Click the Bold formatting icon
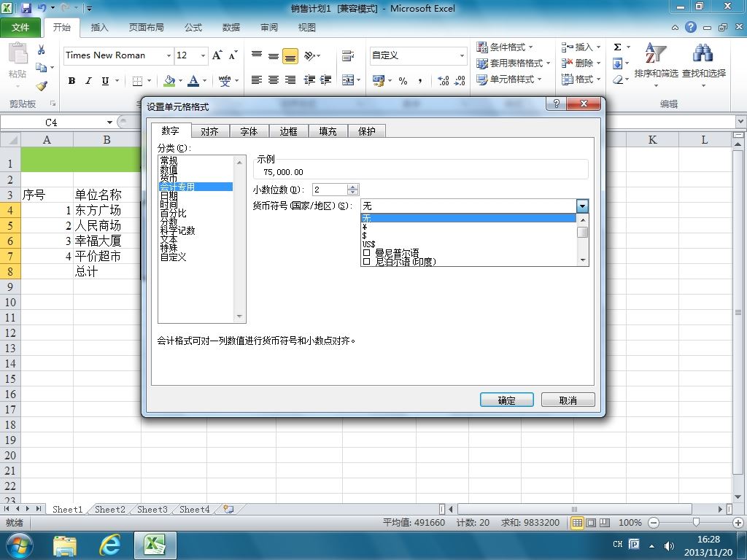Viewport: 747px width, 560px height. click(x=72, y=81)
